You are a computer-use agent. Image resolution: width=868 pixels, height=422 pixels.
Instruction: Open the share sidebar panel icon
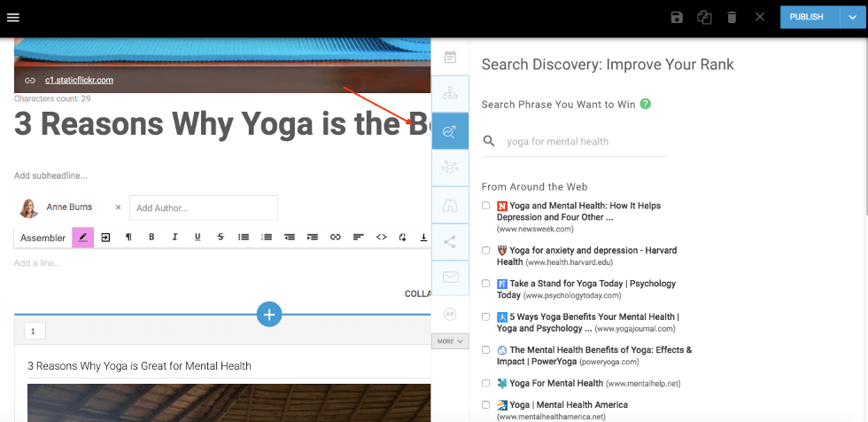coord(450,240)
